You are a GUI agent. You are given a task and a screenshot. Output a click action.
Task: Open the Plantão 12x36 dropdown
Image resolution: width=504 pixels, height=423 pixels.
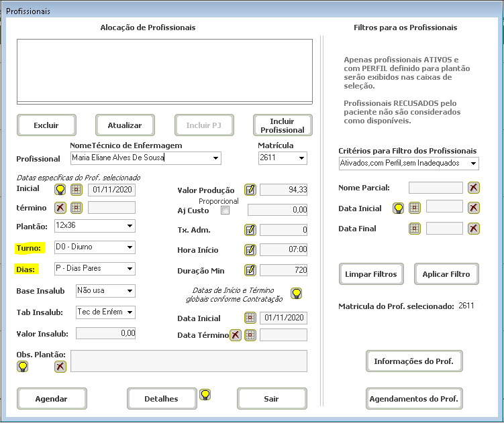click(x=130, y=226)
